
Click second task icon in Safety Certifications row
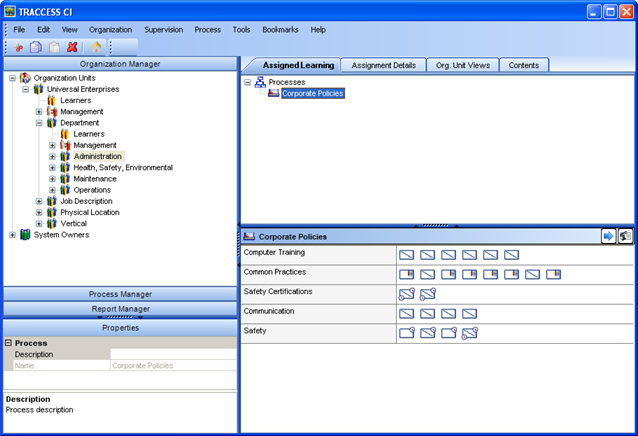(x=428, y=294)
